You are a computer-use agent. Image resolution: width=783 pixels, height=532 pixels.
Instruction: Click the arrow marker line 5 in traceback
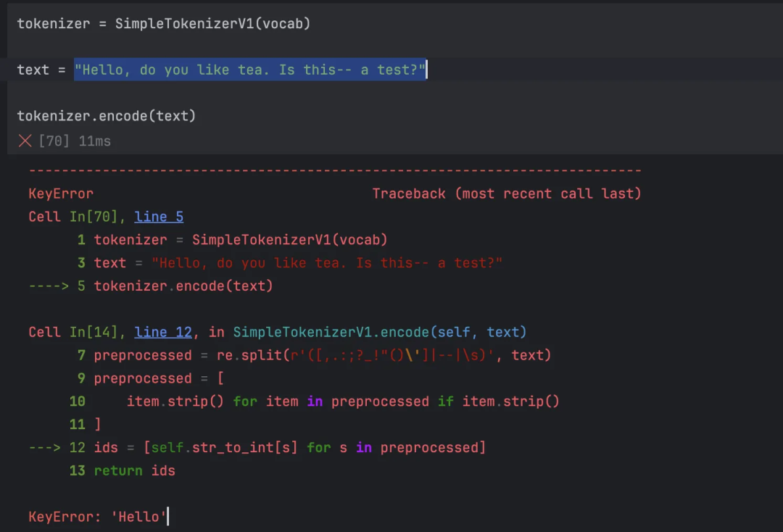pyautogui.click(x=151, y=286)
